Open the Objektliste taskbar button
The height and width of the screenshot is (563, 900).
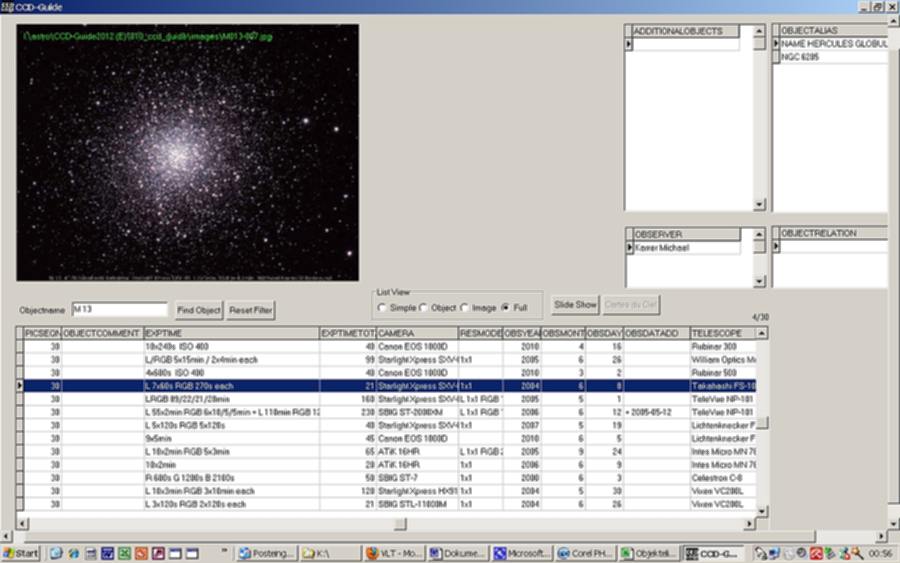pyautogui.click(x=647, y=553)
